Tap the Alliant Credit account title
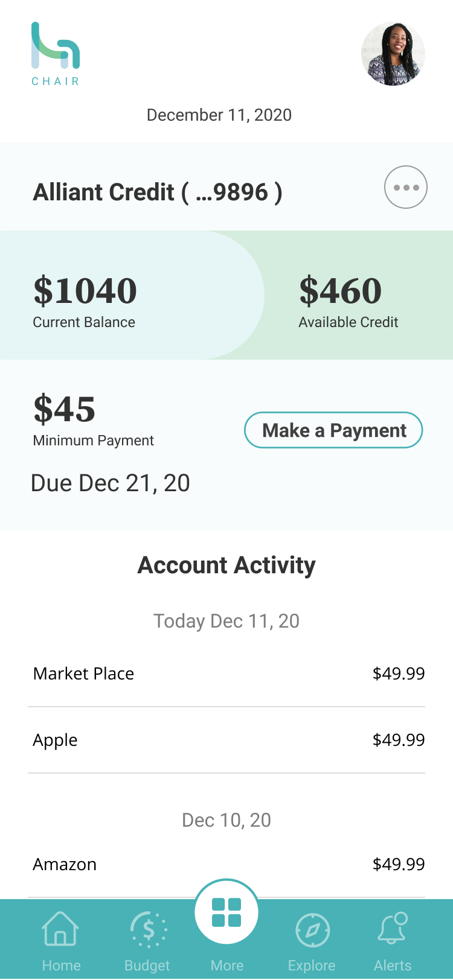 pos(158,192)
